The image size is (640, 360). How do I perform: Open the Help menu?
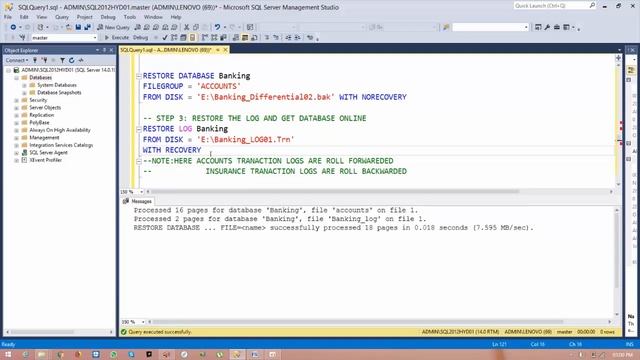(x=176, y=17)
